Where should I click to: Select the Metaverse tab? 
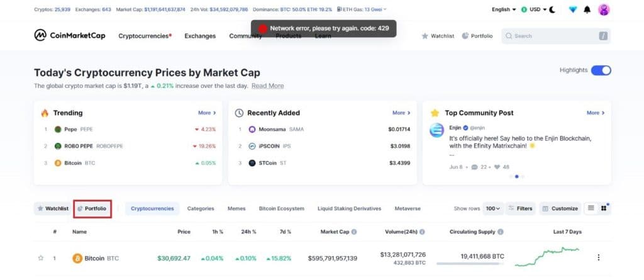(x=408, y=208)
